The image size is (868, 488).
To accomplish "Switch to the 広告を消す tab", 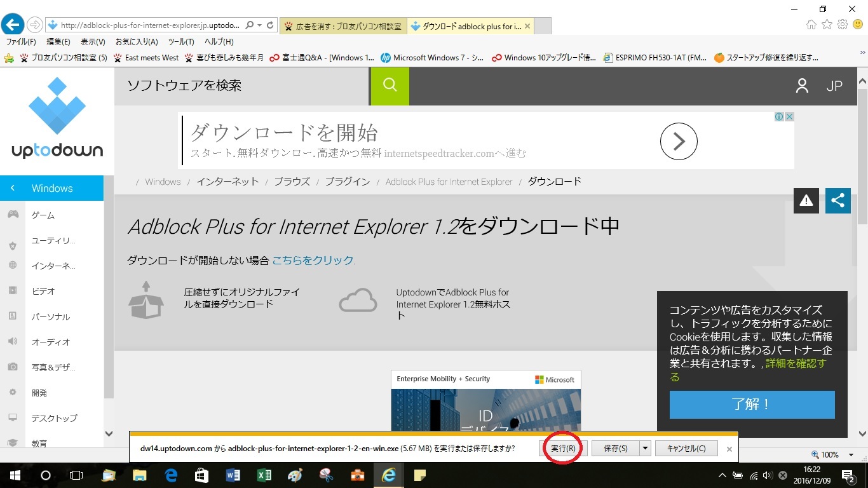I will tap(343, 26).
